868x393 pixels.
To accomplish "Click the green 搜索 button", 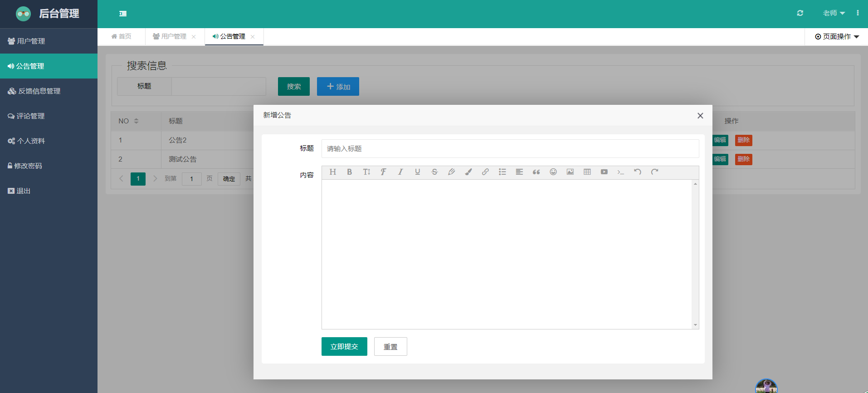I will tap(294, 87).
